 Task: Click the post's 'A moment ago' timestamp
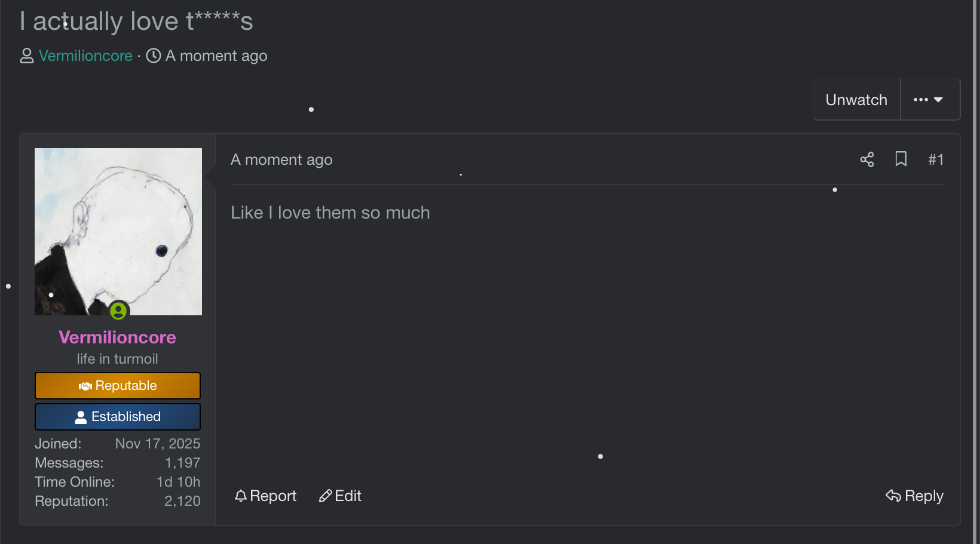281,159
